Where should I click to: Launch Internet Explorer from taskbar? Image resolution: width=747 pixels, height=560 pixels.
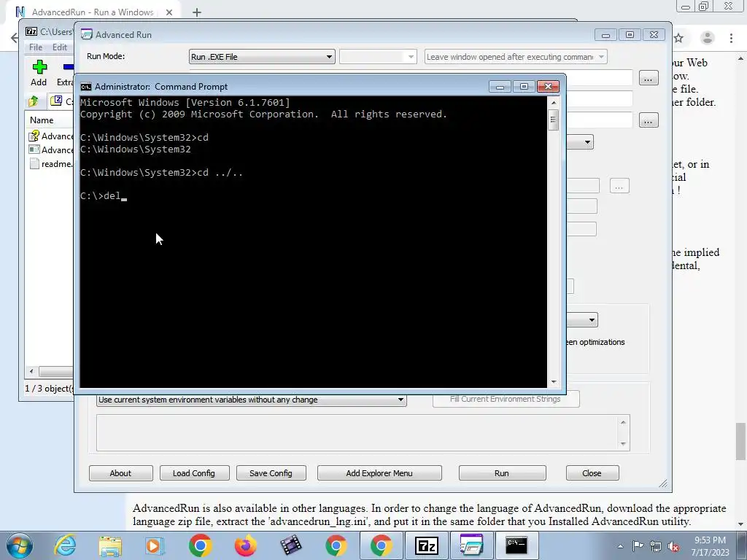(65, 545)
